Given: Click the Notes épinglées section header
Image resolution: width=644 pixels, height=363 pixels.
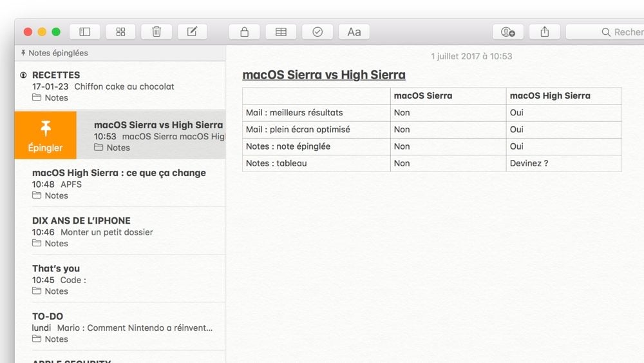Looking at the screenshot, I should 120,53.
